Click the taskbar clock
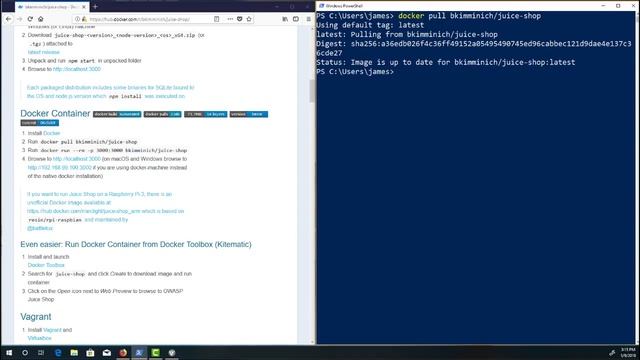 tap(628, 353)
